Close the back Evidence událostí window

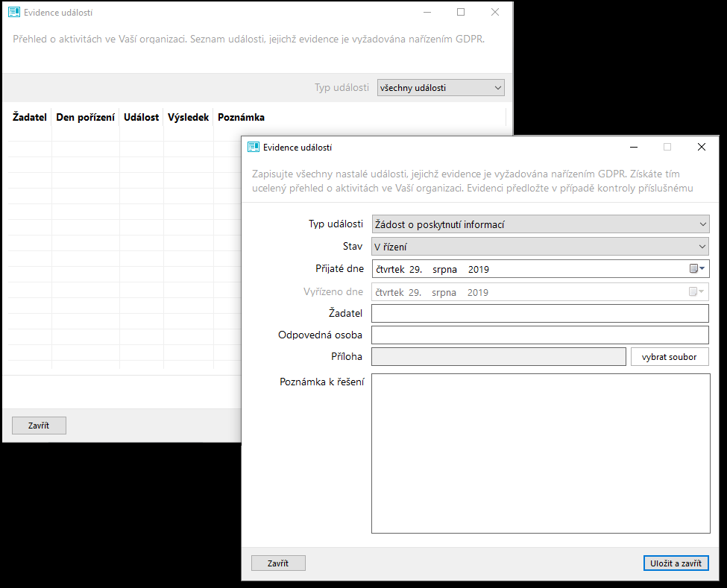pos(495,12)
